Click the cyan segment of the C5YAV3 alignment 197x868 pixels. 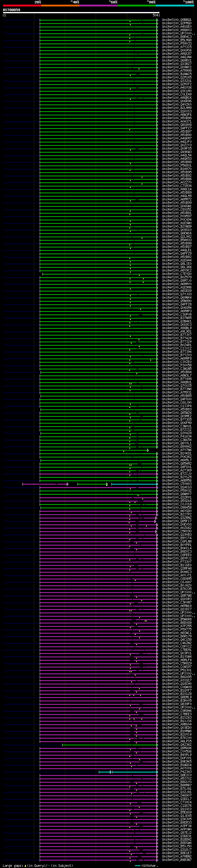click(135, 484)
